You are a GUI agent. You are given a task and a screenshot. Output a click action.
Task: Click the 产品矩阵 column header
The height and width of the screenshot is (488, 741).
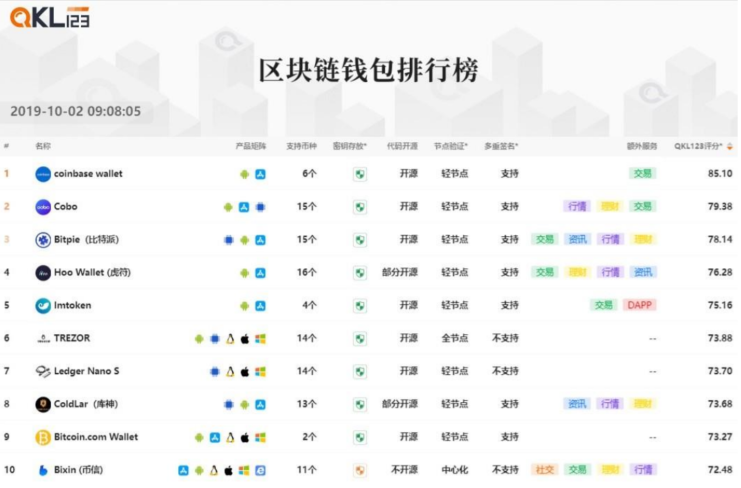[251, 146]
